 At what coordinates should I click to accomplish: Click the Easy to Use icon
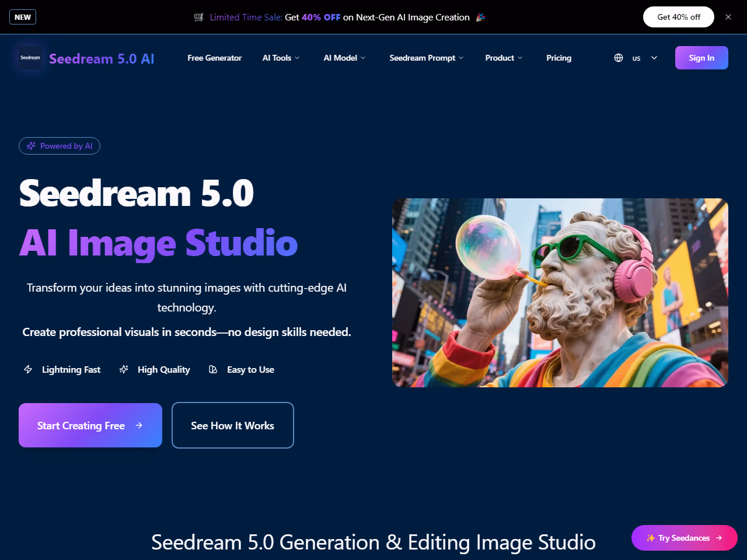[213, 369]
